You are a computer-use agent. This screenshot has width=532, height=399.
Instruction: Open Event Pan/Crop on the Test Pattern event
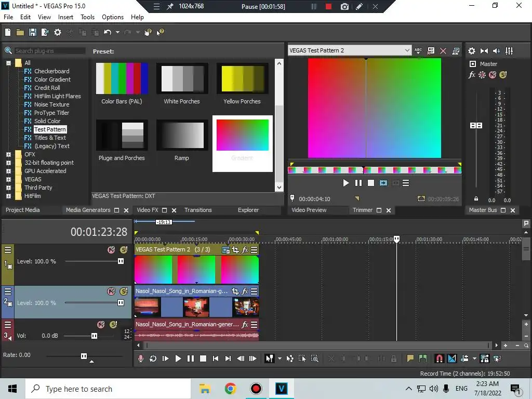pyautogui.click(x=235, y=250)
